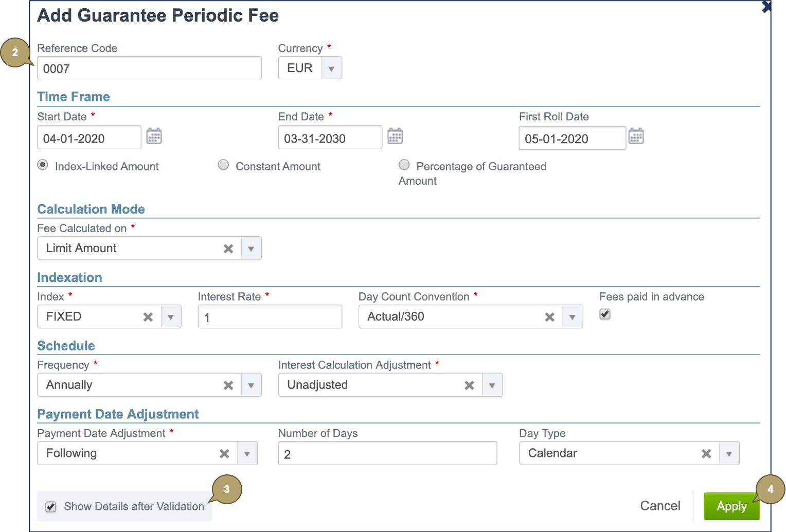
Task: Click the Interest Rate input field
Action: (270, 317)
